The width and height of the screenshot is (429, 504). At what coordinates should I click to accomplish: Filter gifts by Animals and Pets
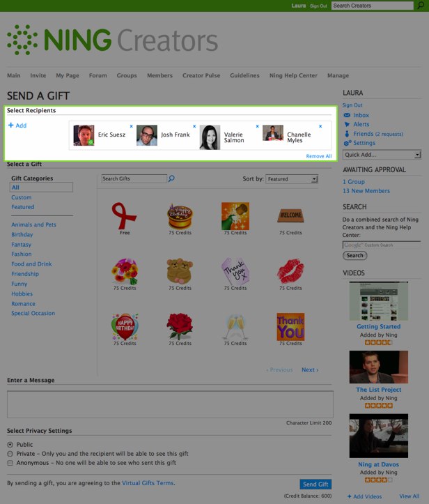tap(33, 224)
